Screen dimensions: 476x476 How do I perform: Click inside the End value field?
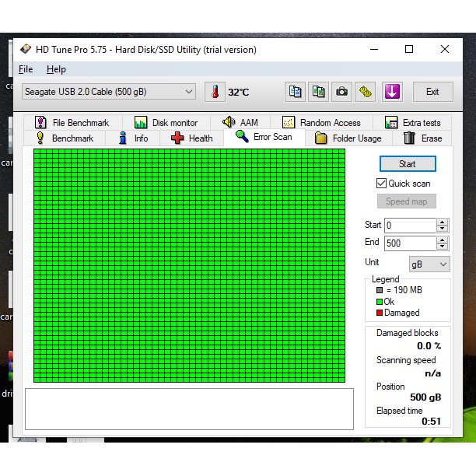click(x=409, y=243)
